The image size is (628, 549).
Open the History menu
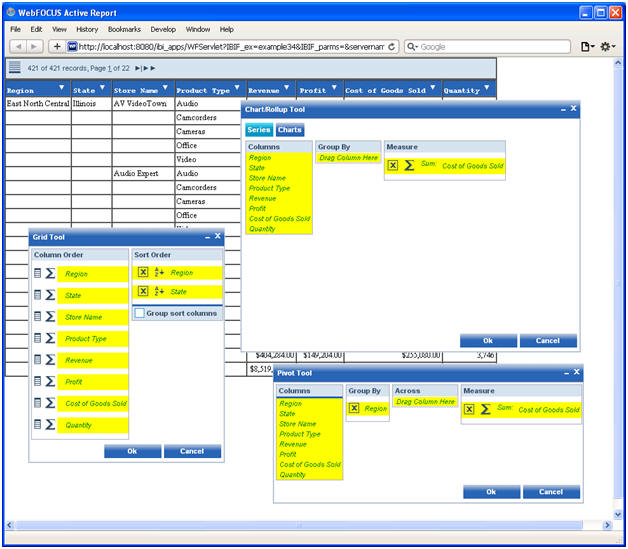[87, 29]
